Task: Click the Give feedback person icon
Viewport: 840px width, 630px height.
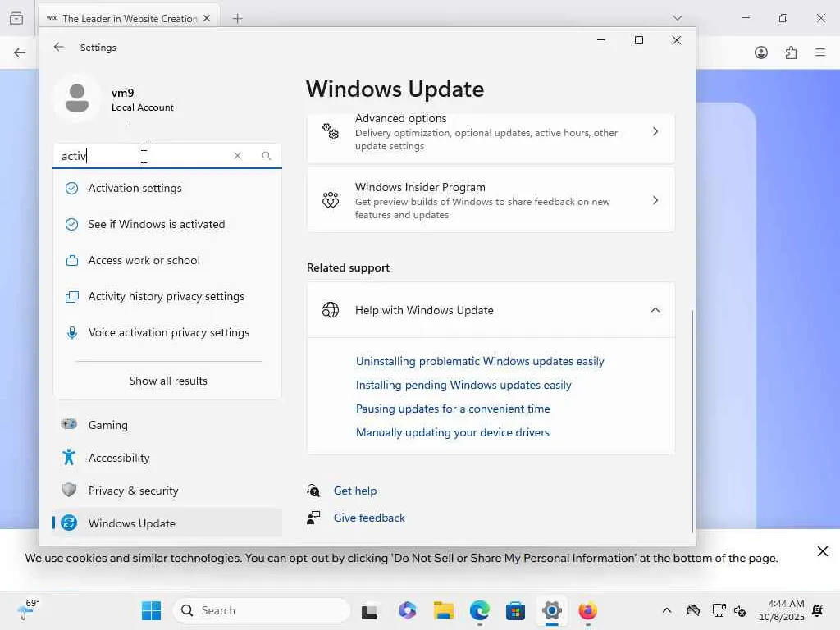Action: 313,518
